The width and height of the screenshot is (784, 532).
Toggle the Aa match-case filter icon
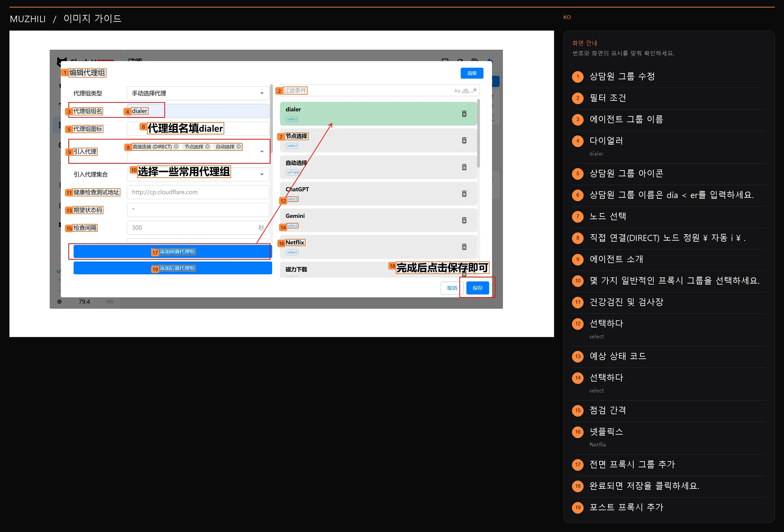tap(457, 91)
